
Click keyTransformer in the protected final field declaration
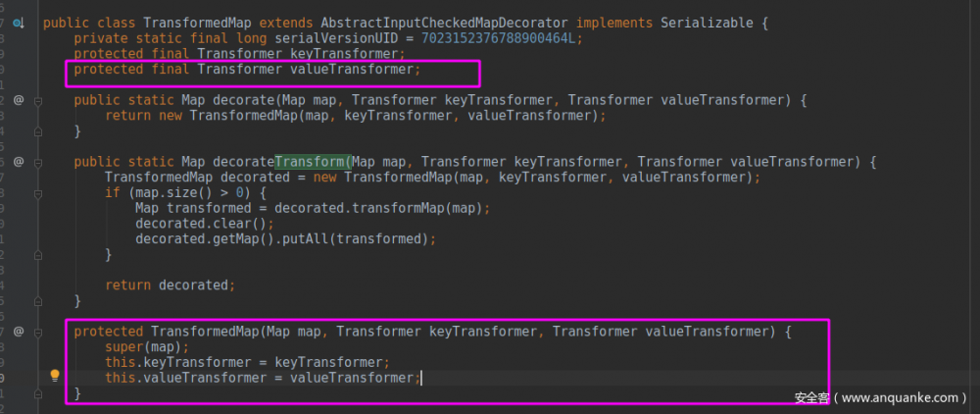(344, 54)
